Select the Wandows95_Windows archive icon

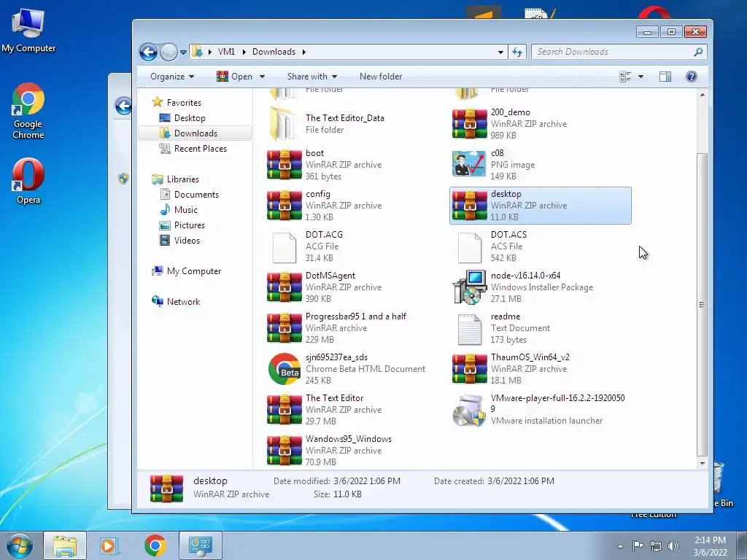click(x=285, y=451)
